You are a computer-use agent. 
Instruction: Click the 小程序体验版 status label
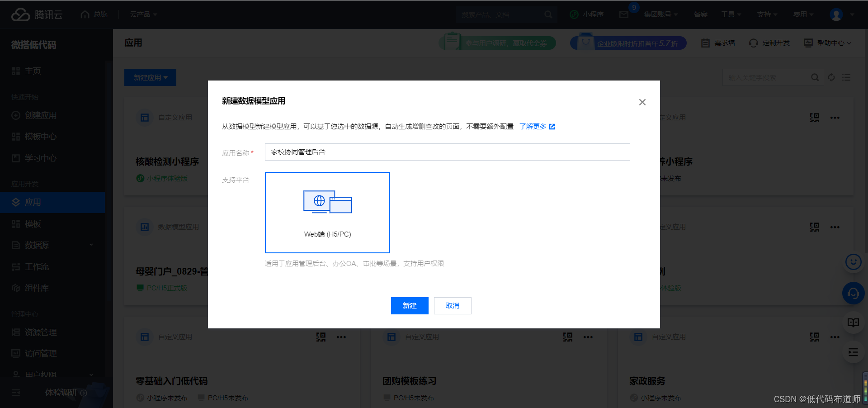click(x=162, y=179)
